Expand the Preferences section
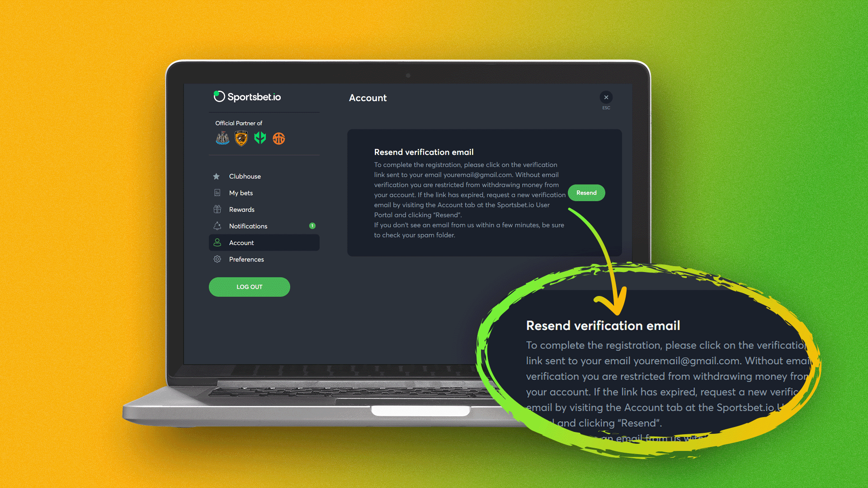 click(246, 259)
